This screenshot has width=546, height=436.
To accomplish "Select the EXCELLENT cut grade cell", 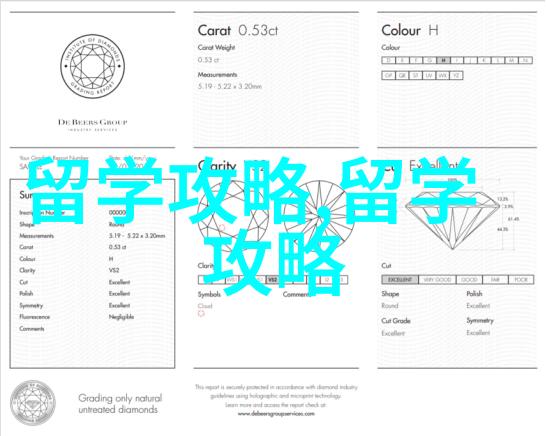I will (400, 280).
